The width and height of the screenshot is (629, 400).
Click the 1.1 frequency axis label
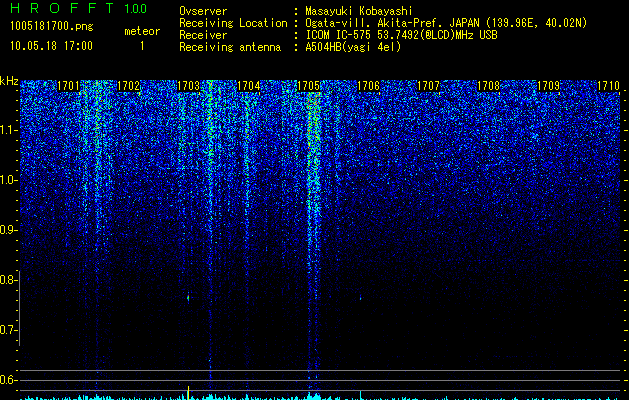coord(8,130)
